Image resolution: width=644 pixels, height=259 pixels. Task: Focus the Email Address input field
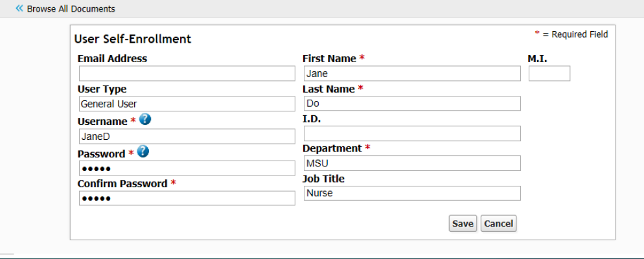click(187, 73)
